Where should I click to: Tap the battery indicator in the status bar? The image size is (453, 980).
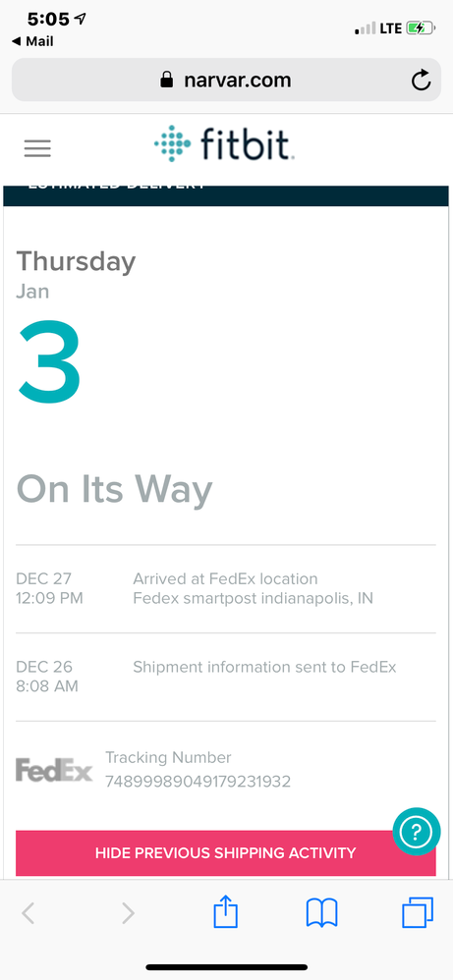[420, 27]
